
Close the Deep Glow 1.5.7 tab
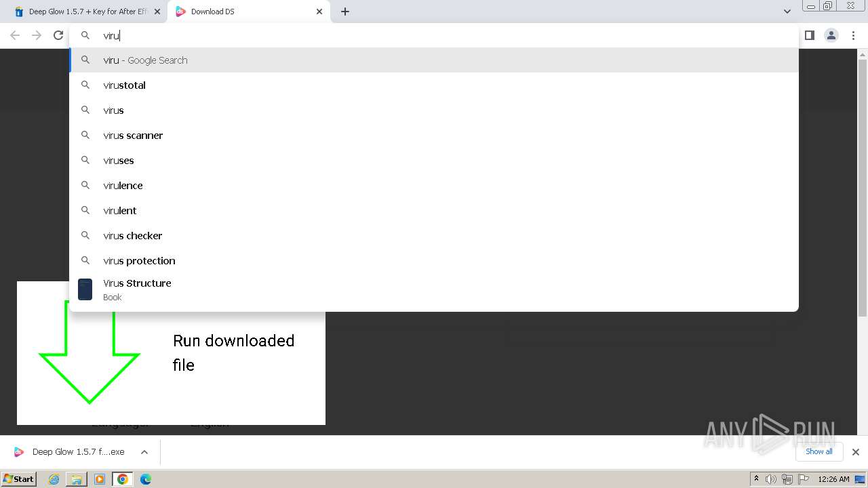tap(157, 12)
